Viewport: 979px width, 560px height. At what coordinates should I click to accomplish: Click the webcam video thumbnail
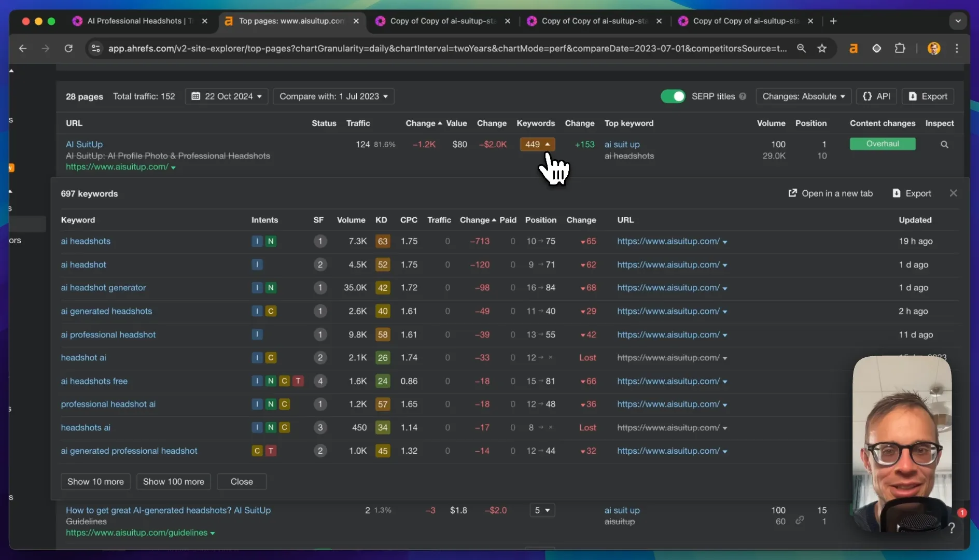pyautogui.click(x=902, y=444)
